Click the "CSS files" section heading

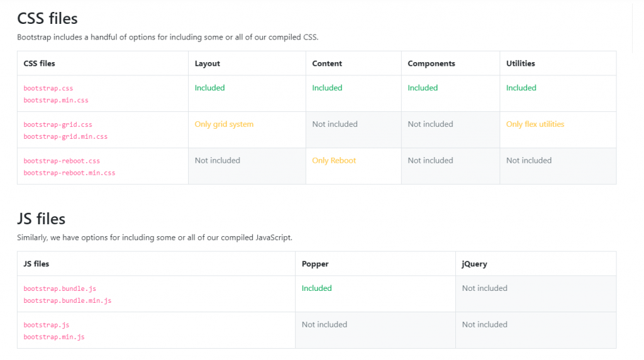coord(47,19)
